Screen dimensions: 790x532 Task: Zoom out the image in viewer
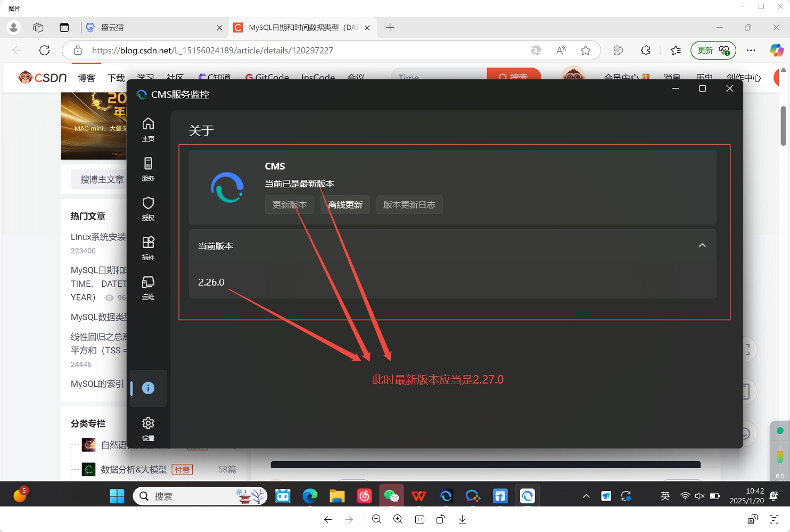376,519
